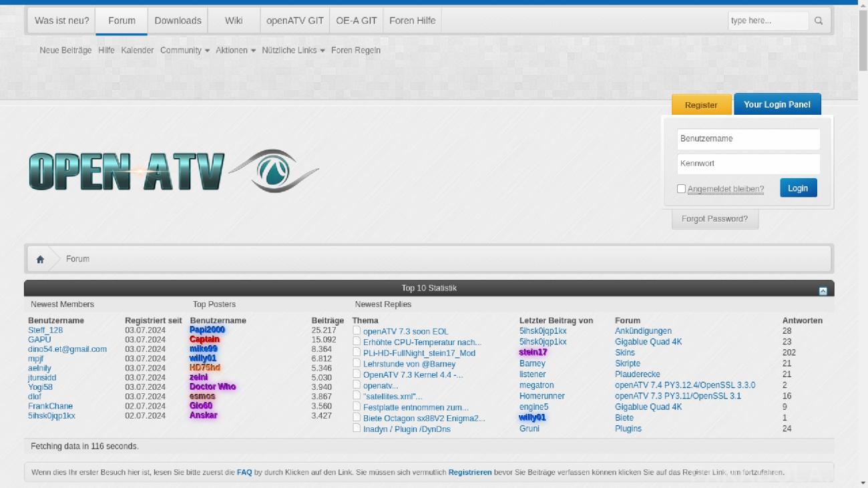Open the Plugins forum link

coord(628,429)
